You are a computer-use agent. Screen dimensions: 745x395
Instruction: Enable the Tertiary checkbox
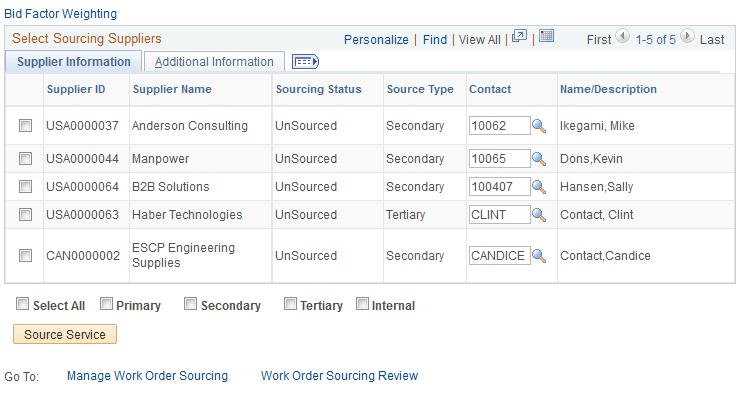pyautogui.click(x=290, y=304)
